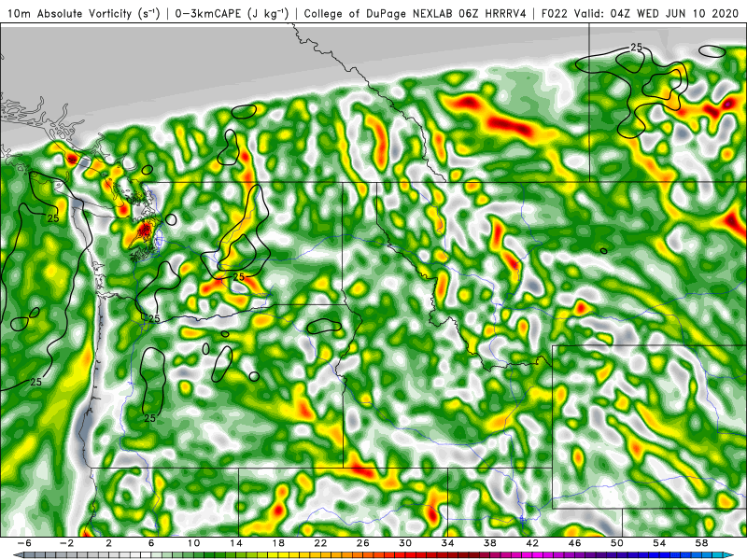The width and height of the screenshot is (747, 560).
Task: Click the "College of DuPage NEXLAB" header text
Action: coord(379,13)
